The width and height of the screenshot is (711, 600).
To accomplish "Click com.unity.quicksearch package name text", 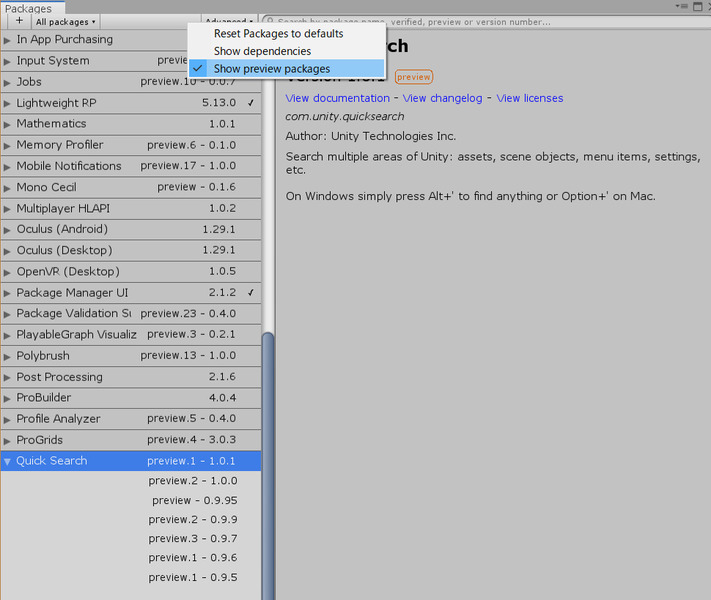I will (x=345, y=117).
